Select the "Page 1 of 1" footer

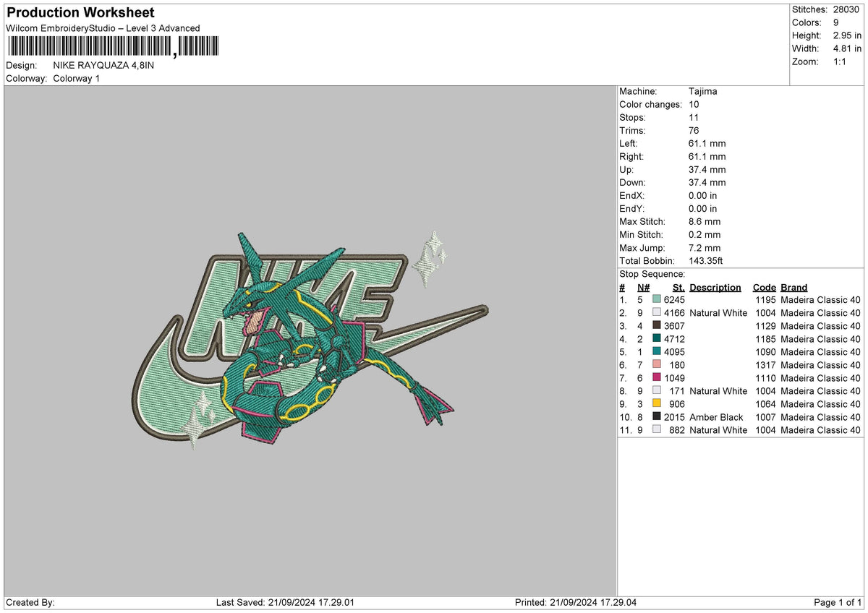click(x=838, y=603)
